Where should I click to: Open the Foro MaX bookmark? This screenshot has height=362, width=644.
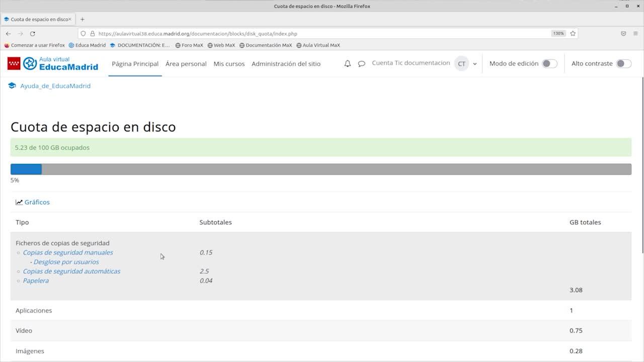click(189, 45)
